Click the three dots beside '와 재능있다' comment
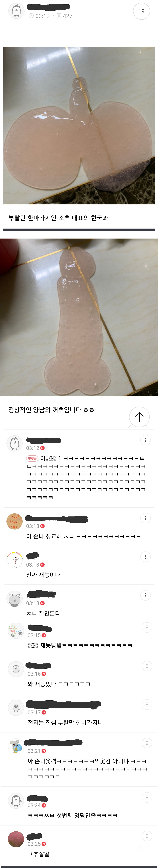 click(x=147, y=666)
